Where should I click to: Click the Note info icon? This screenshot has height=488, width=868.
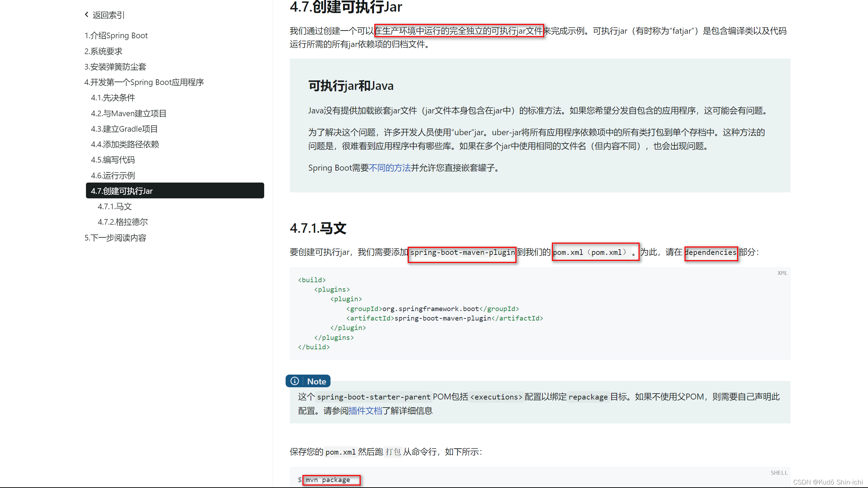click(x=295, y=381)
